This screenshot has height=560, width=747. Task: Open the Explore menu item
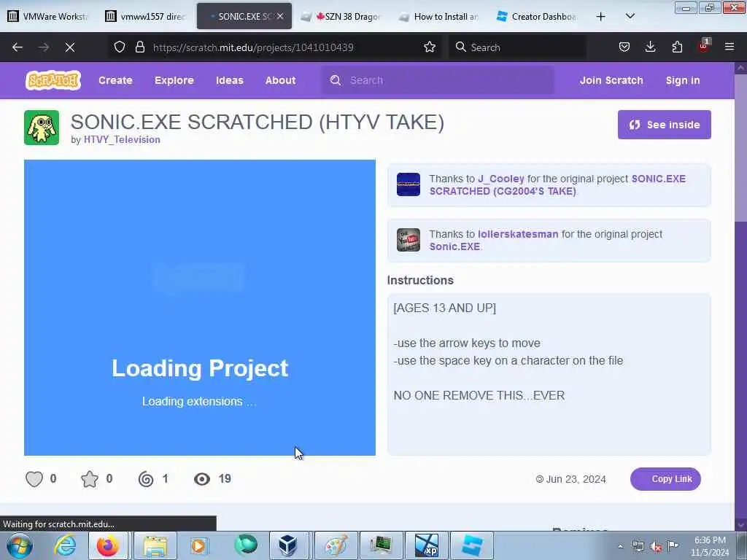pos(174,80)
